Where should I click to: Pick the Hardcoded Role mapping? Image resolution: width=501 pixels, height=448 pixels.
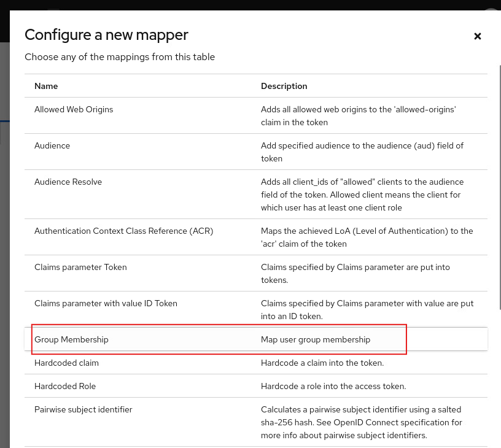(x=256, y=386)
